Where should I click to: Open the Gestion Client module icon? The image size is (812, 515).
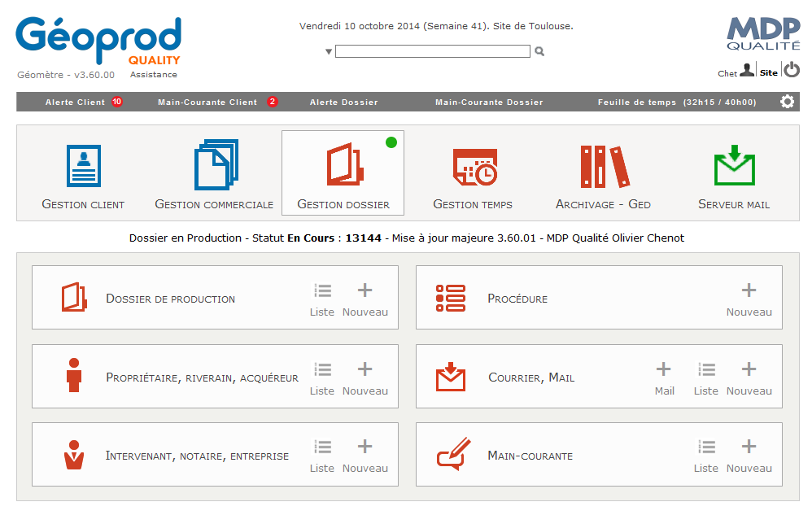click(83, 166)
